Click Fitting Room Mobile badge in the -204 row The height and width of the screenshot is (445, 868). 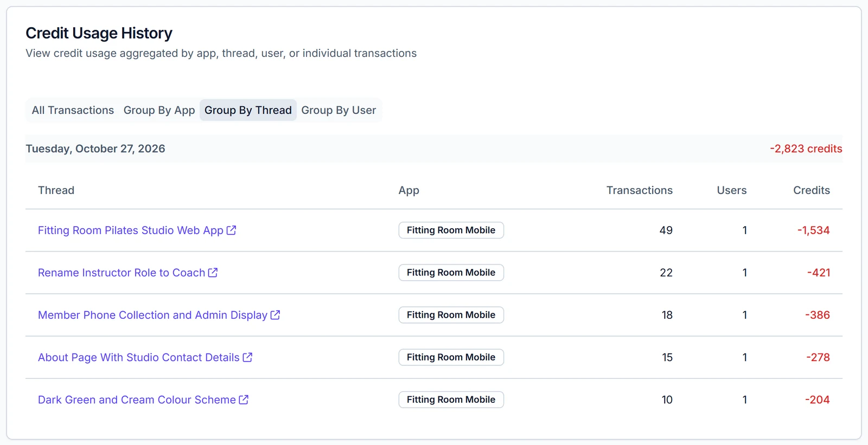pos(451,399)
